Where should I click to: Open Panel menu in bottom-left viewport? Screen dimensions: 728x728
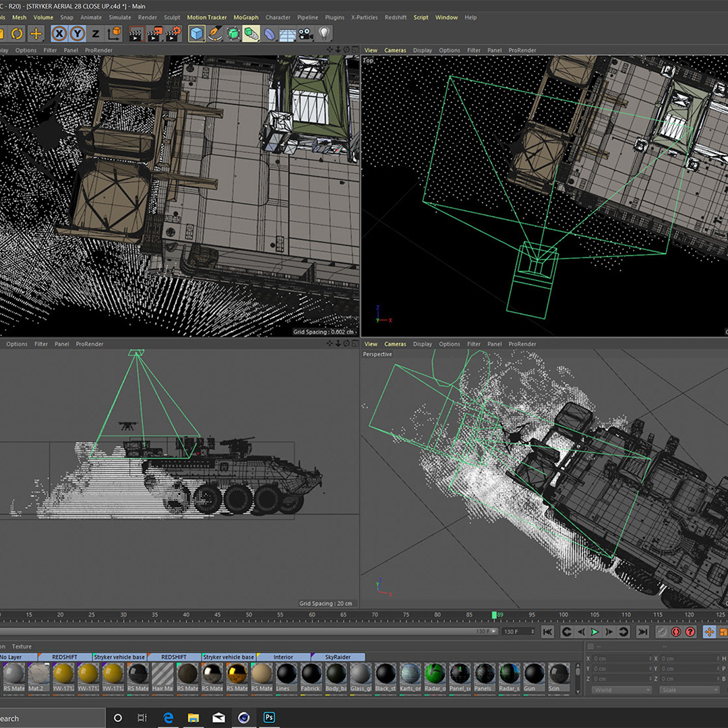62,344
